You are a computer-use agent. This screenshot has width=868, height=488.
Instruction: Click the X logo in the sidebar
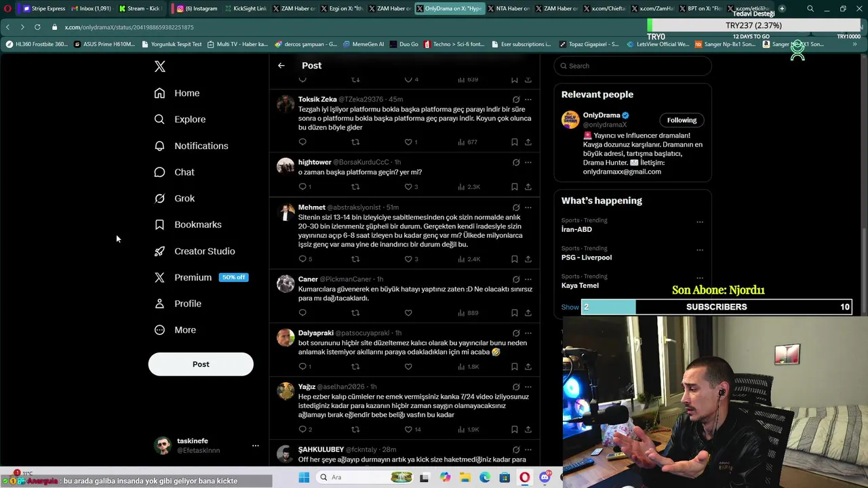pos(160,66)
